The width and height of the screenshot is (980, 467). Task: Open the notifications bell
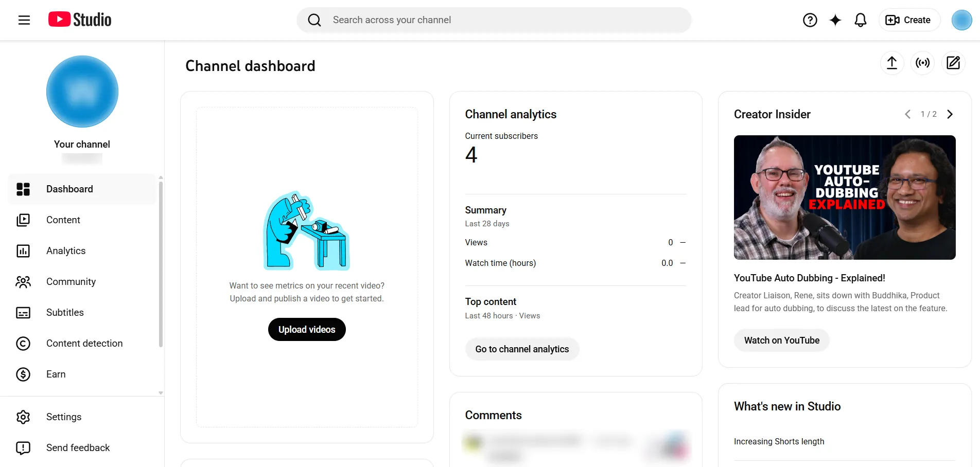860,20
